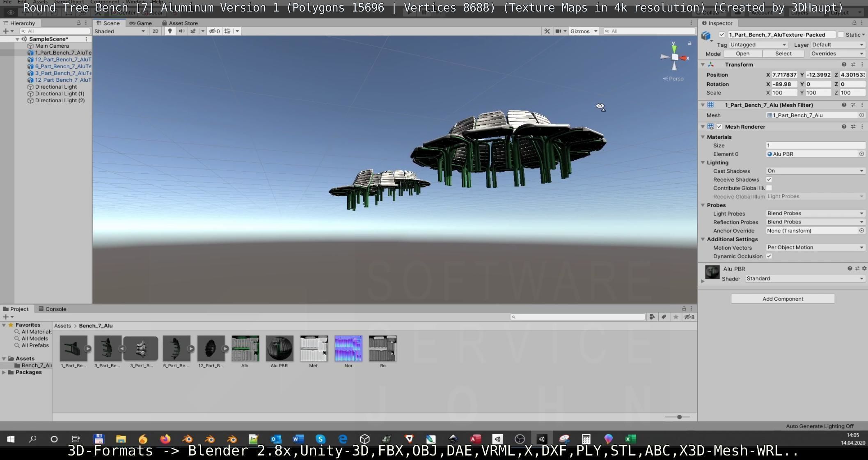Toggle scene lighting lightbulb icon

coord(169,31)
